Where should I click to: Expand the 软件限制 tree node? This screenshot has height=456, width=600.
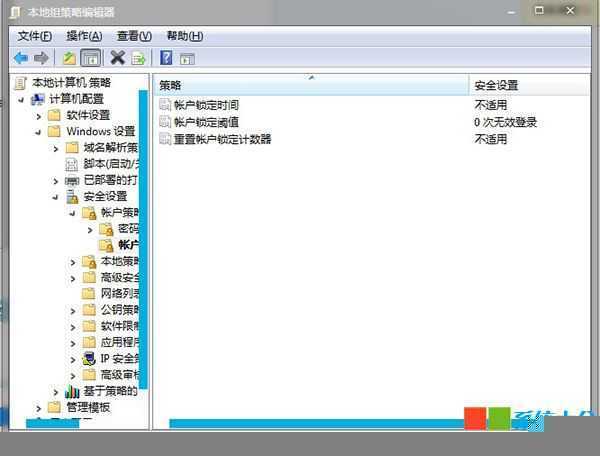73,327
